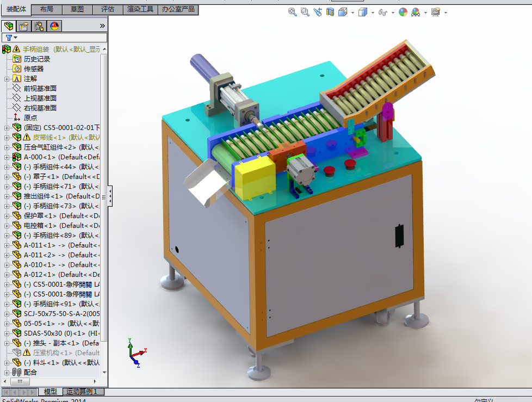Toggle the Section View icon
This screenshot has height=402, width=532.
[330, 12]
